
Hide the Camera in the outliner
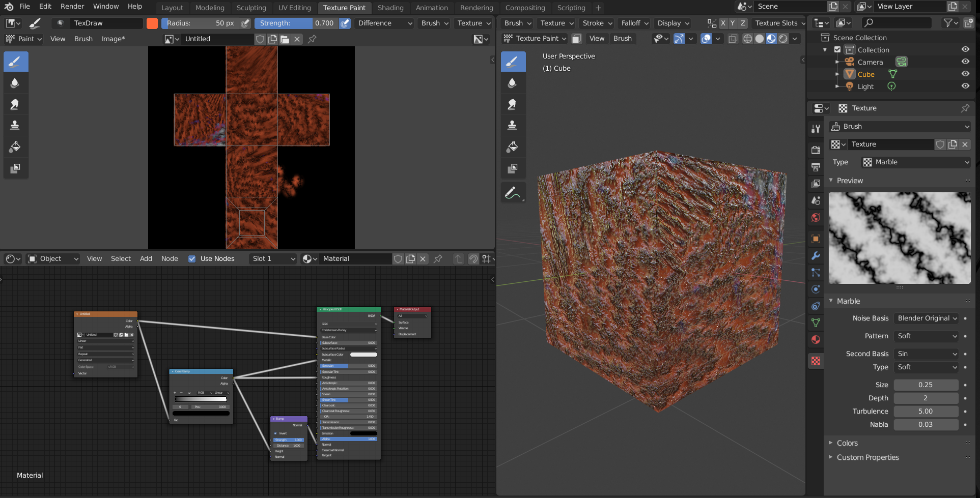tap(965, 62)
